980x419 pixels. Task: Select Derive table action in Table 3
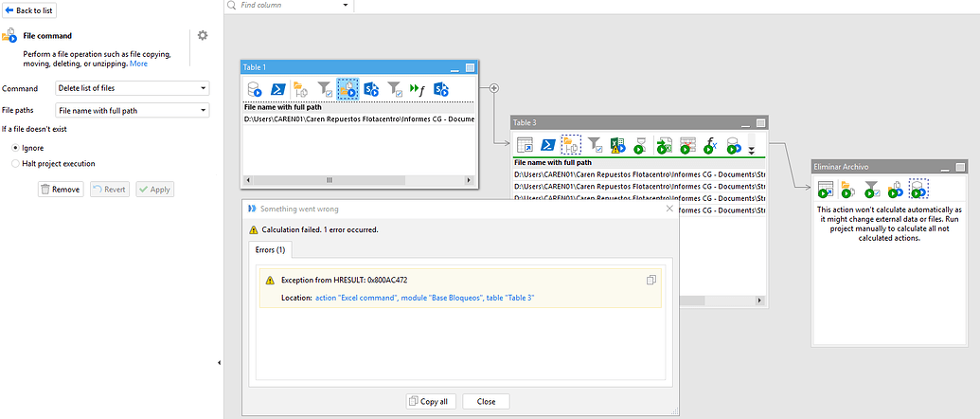[x=525, y=146]
